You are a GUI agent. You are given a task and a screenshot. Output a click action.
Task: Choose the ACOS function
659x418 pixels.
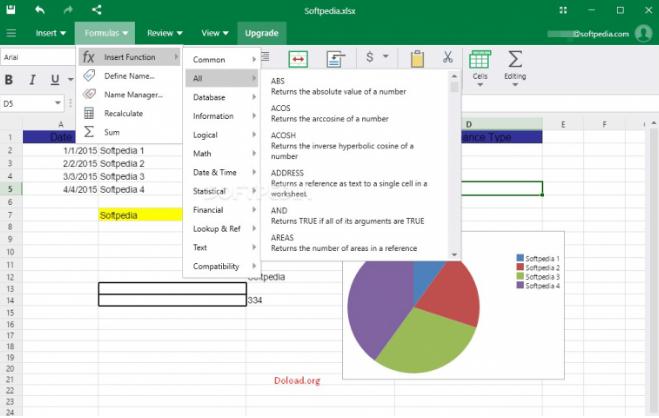pos(355,113)
